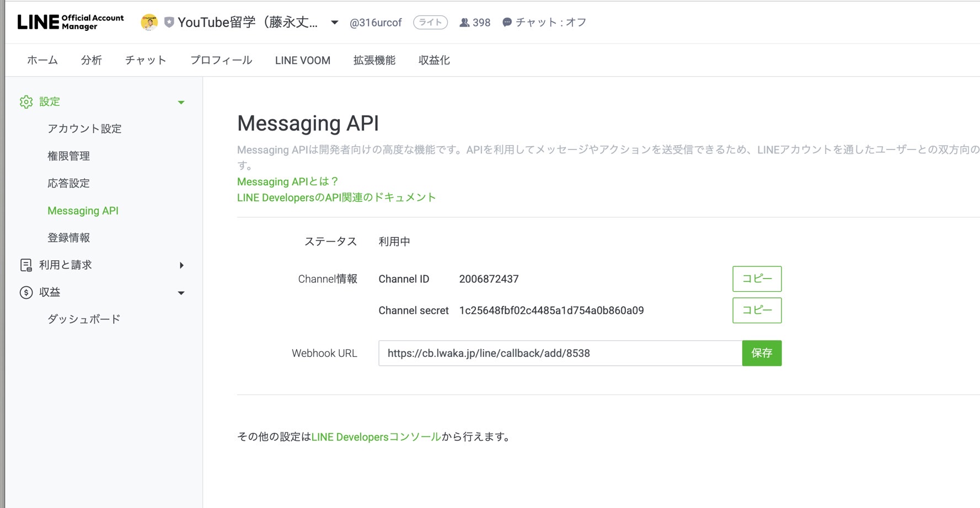Click the chat bubble icon beside チャット：オフ
The width and height of the screenshot is (980, 508).
pos(507,22)
